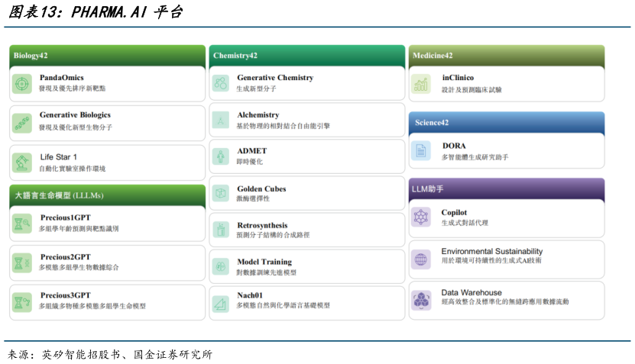The width and height of the screenshot is (635, 364).
Task: Click the Model Training brain icon
Action: click(x=221, y=266)
